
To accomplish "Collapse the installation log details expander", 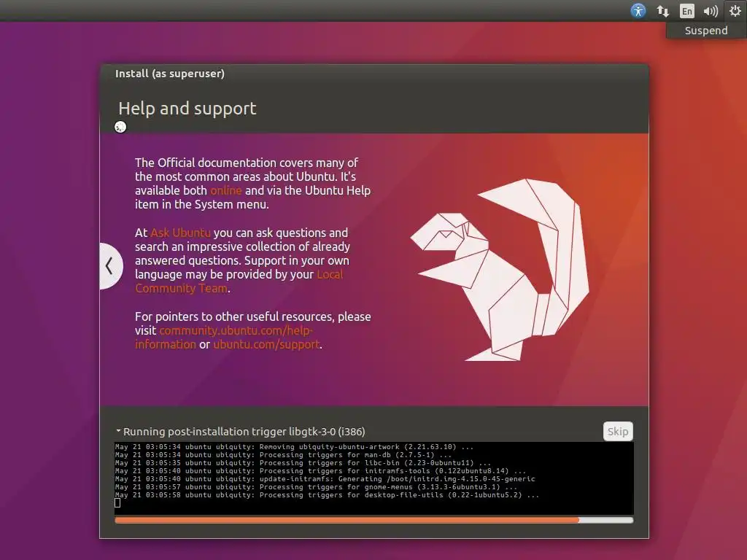I will point(118,431).
